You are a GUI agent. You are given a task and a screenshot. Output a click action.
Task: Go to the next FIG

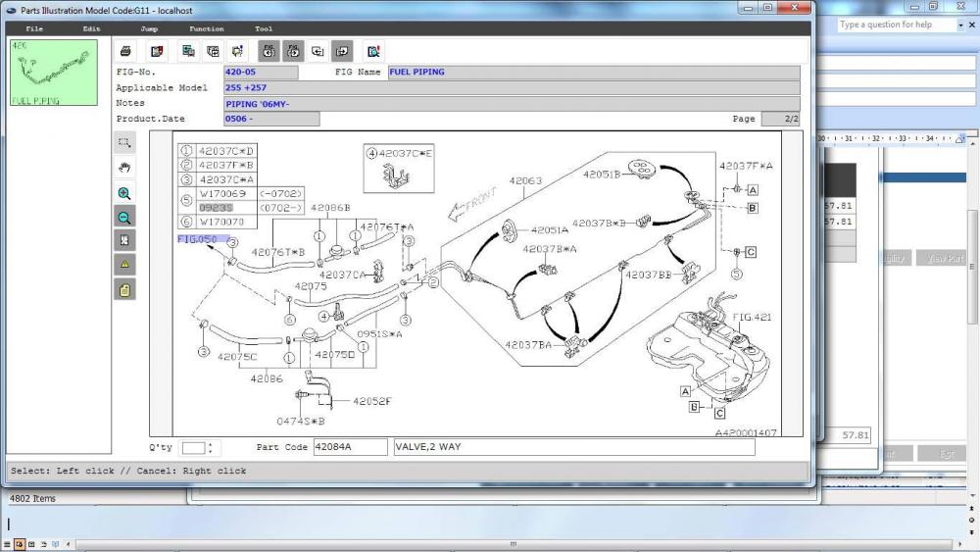point(293,51)
